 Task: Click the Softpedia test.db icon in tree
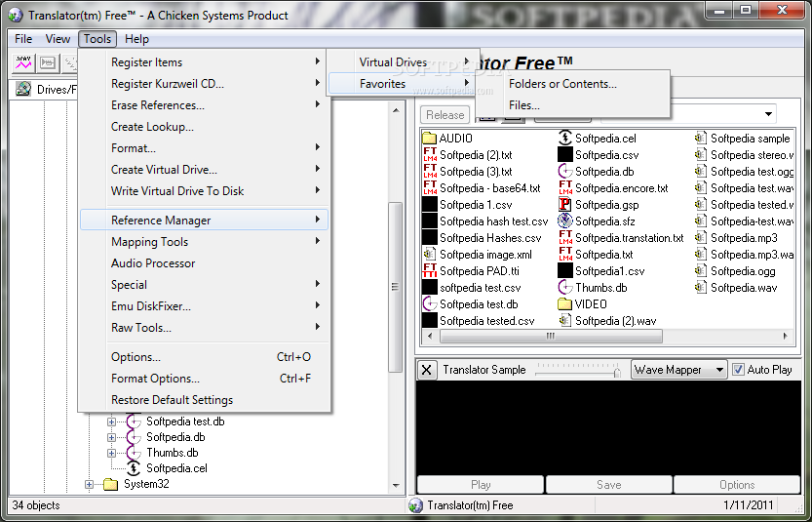(x=134, y=422)
